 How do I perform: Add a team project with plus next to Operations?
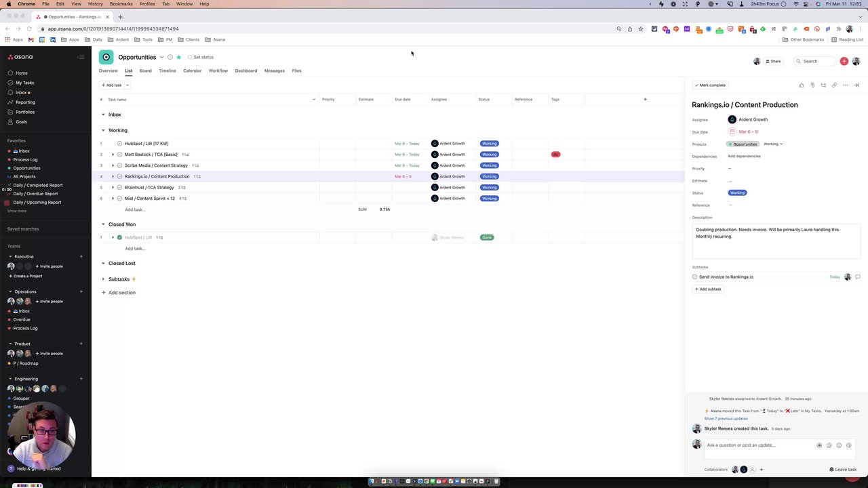click(81, 291)
